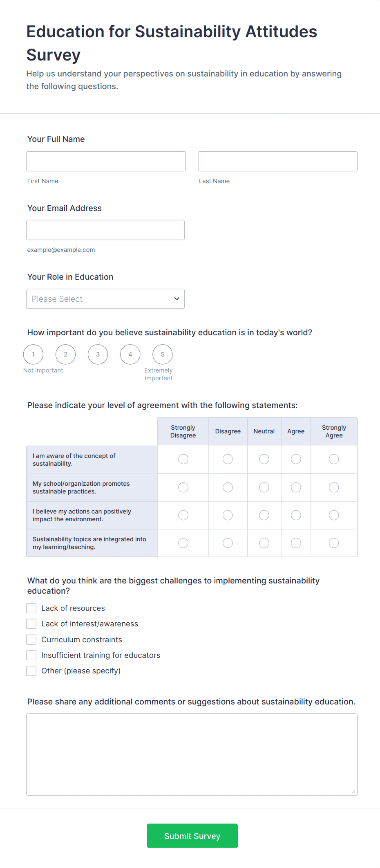Click inside the First Name field
Image resolution: width=380 pixels, height=868 pixels.
coord(105,161)
